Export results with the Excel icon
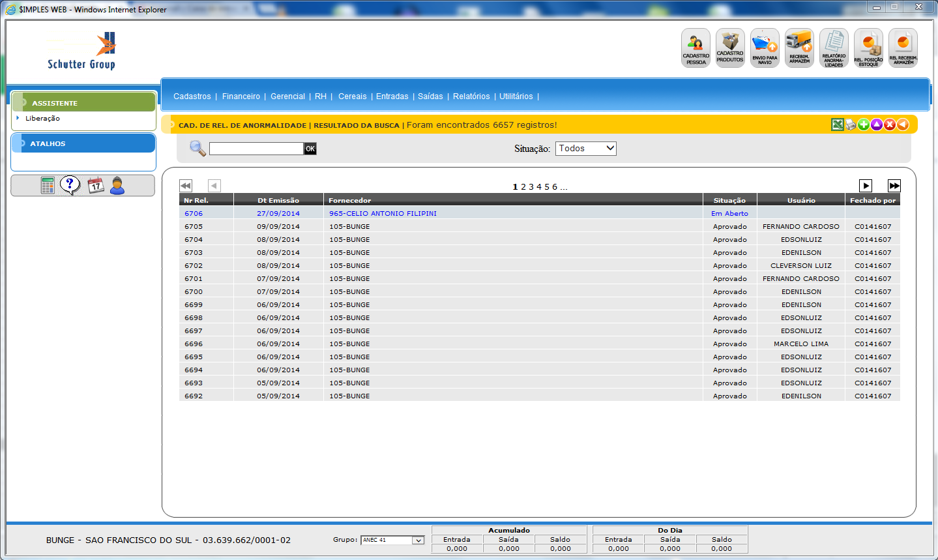Image resolution: width=938 pixels, height=560 pixels. click(x=838, y=125)
